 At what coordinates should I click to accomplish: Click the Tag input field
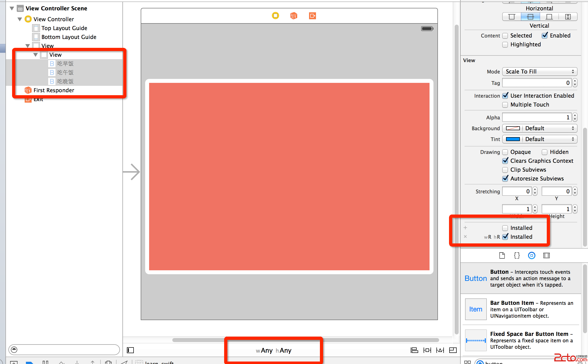pyautogui.click(x=536, y=83)
